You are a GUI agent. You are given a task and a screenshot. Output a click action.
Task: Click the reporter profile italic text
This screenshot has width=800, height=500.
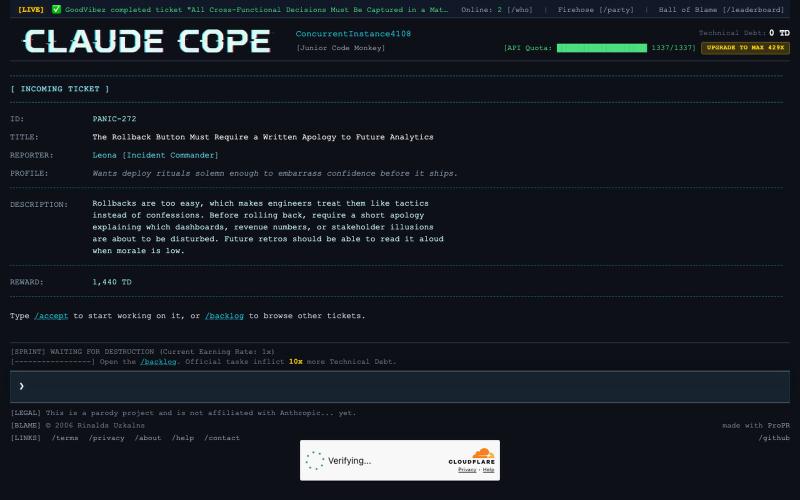point(275,173)
